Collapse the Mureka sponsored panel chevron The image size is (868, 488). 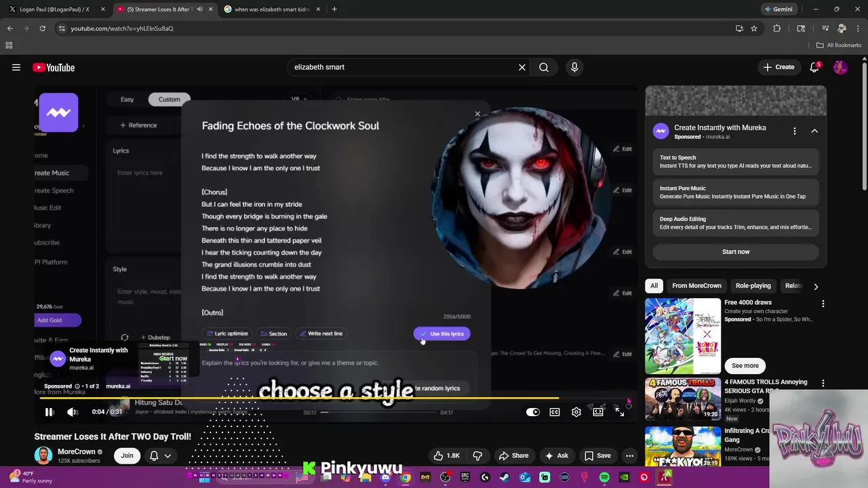pyautogui.click(x=814, y=131)
